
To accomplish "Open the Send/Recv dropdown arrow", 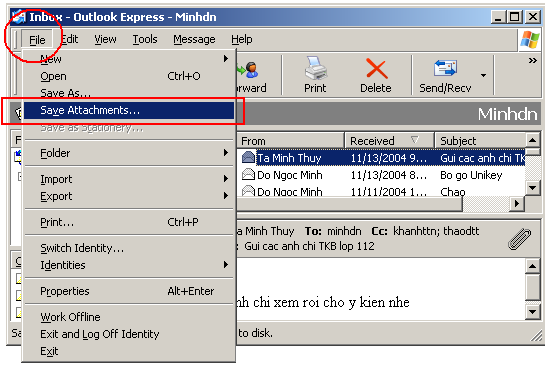I will (x=483, y=75).
